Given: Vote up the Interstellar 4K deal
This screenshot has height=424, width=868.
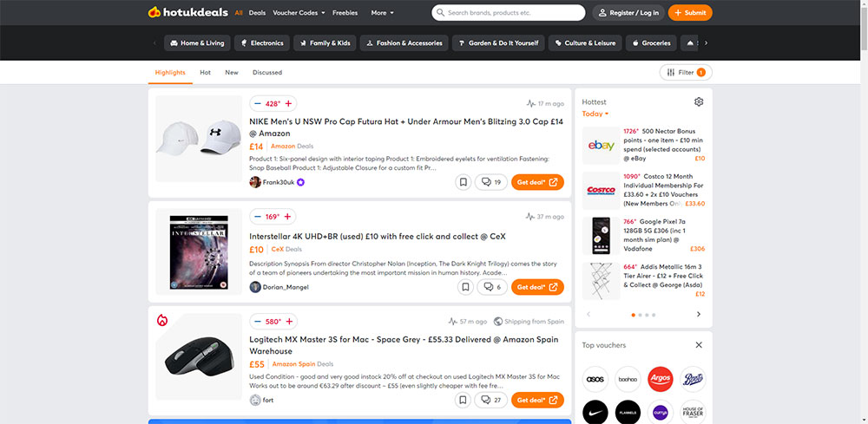Looking at the screenshot, I should point(288,217).
